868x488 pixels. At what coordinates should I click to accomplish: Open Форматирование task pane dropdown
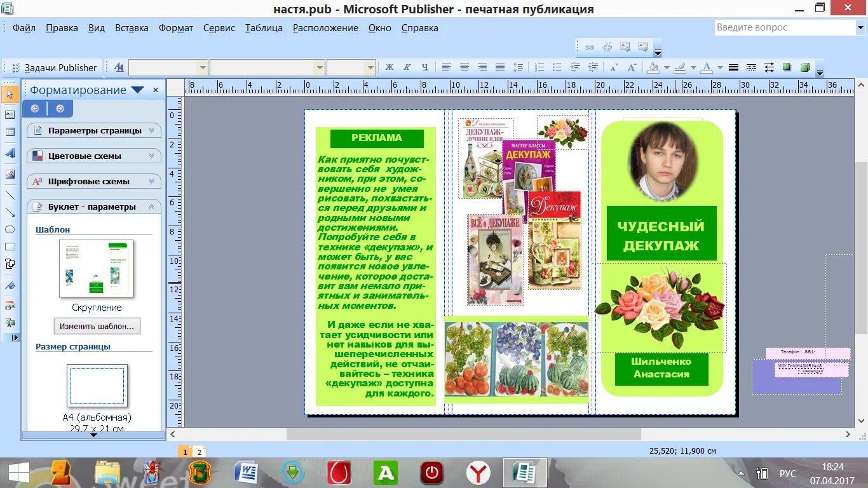pos(137,90)
